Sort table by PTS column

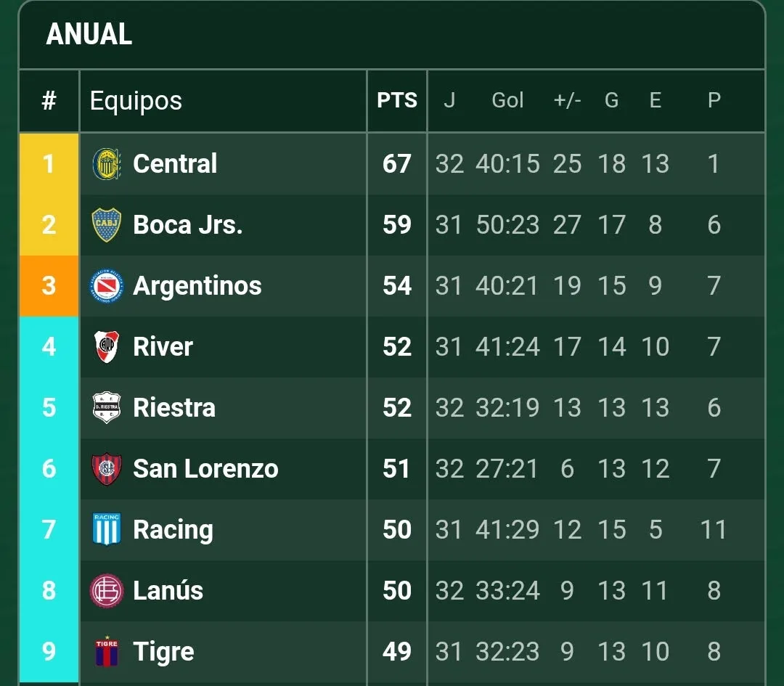pyautogui.click(x=396, y=101)
